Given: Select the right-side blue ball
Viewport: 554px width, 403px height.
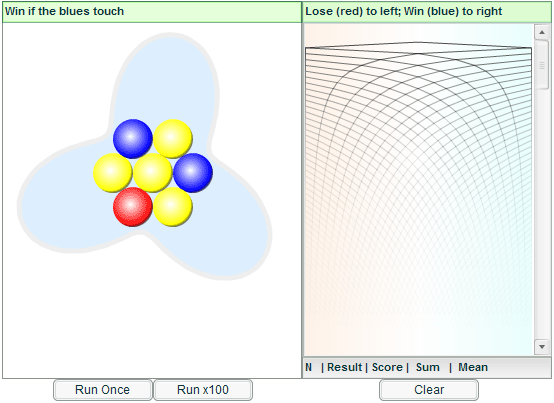Looking at the screenshot, I should tap(193, 173).
